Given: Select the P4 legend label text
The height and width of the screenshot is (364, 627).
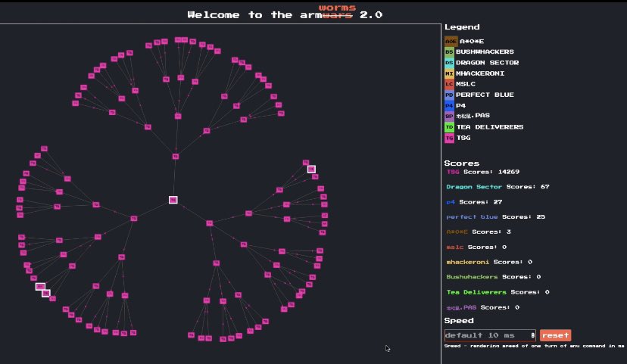Looking at the screenshot, I should pos(460,105).
